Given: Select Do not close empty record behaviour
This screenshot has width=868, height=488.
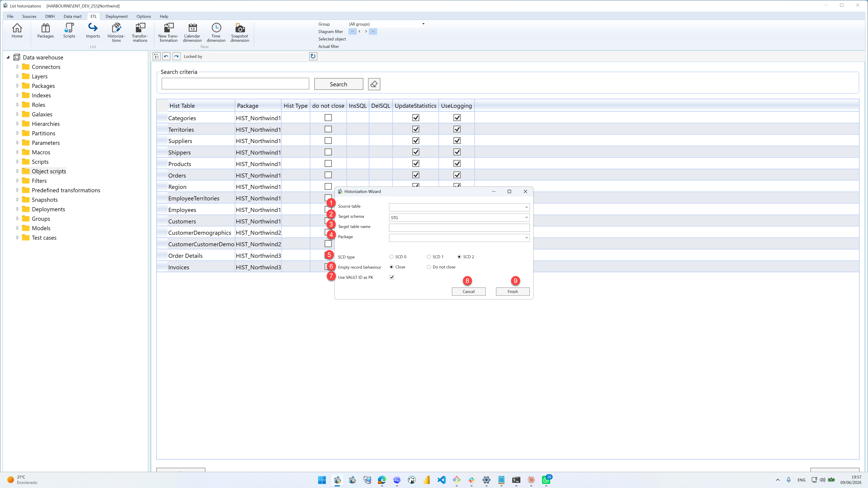Looking at the screenshot, I should [x=429, y=267].
